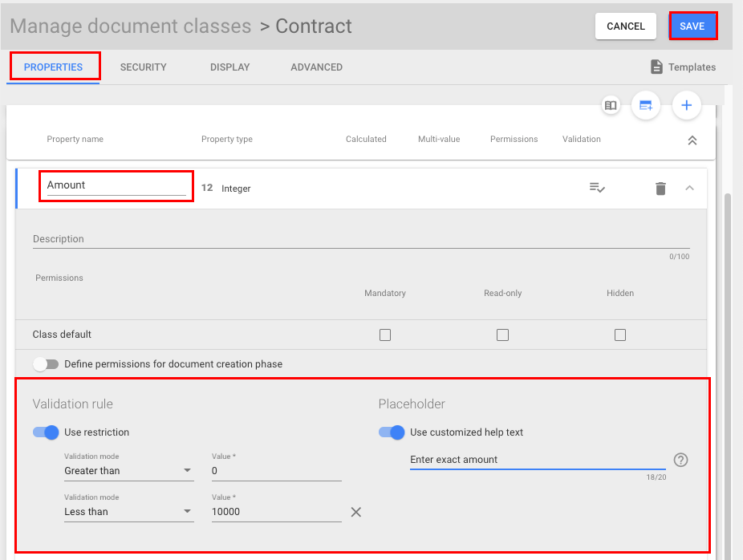Click the blue plus button to add a property

coord(686,105)
